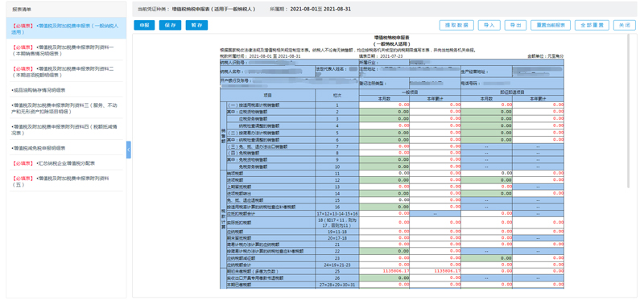Collapse the report list sidebar with arrow handle
644x300 pixels.
pyautogui.click(x=129, y=150)
